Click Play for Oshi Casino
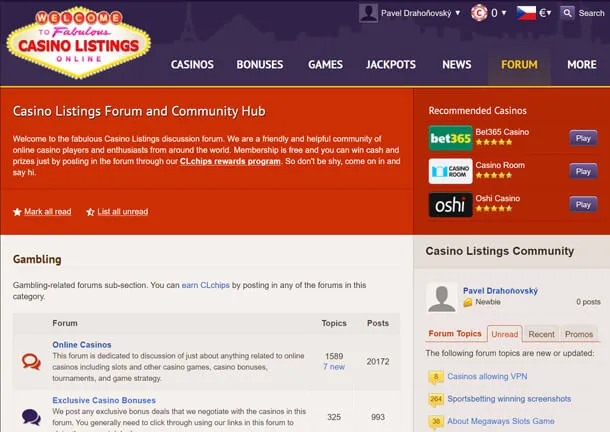The width and height of the screenshot is (610, 432). tap(583, 204)
